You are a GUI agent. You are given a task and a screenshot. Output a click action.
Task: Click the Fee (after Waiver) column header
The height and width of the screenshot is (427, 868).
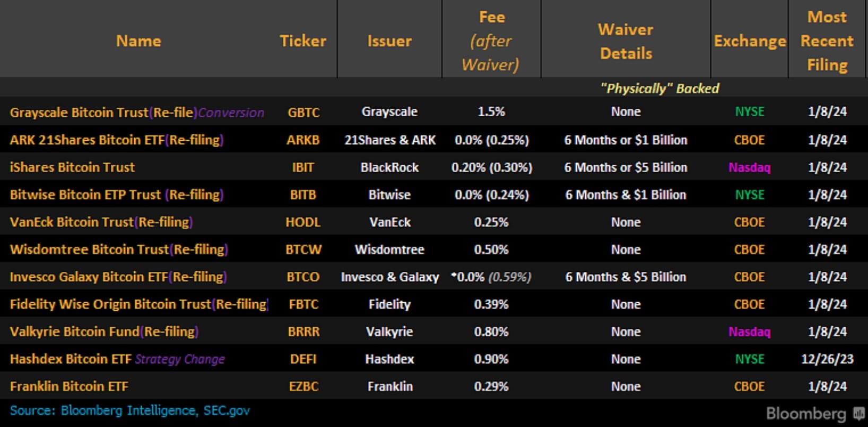pyautogui.click(x=491, y=41)
